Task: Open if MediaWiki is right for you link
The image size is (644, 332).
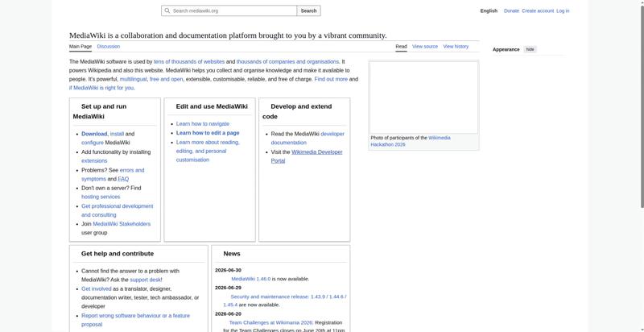Action: 101,88
